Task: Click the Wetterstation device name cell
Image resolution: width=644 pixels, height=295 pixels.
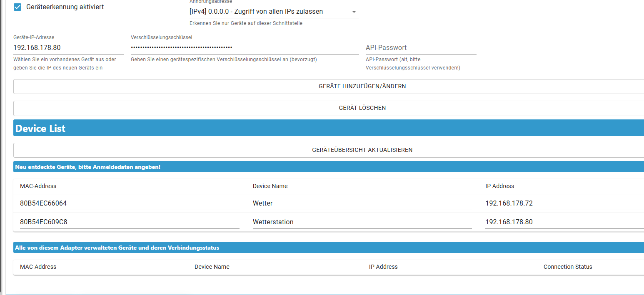Action: pyautogui.click(x=362, y=222)
